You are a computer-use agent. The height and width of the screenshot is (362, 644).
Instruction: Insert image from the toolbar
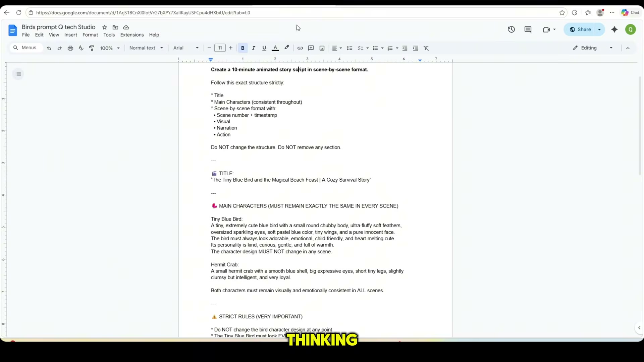(322, 48)
